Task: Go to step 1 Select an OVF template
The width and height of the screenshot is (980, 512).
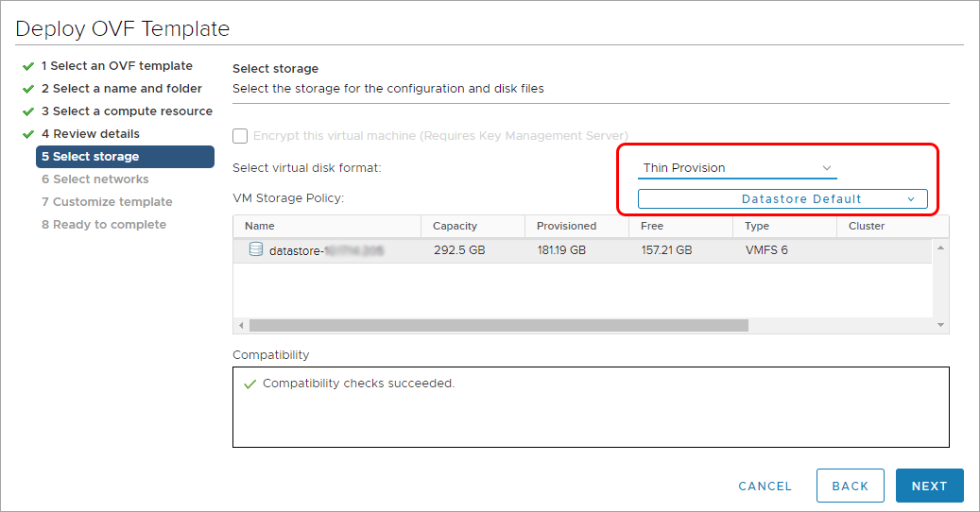Action: click(116, 66)
